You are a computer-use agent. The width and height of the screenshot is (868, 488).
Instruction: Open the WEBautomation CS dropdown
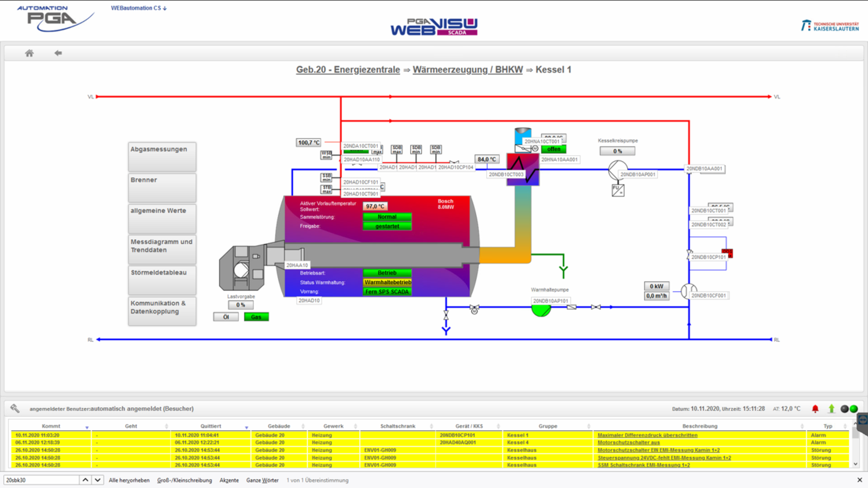click(138, 8)
